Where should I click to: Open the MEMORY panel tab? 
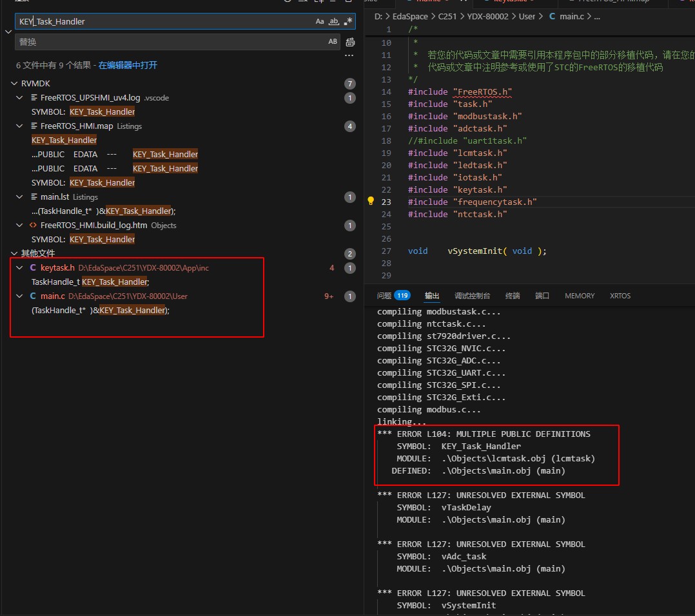[580, 295]
